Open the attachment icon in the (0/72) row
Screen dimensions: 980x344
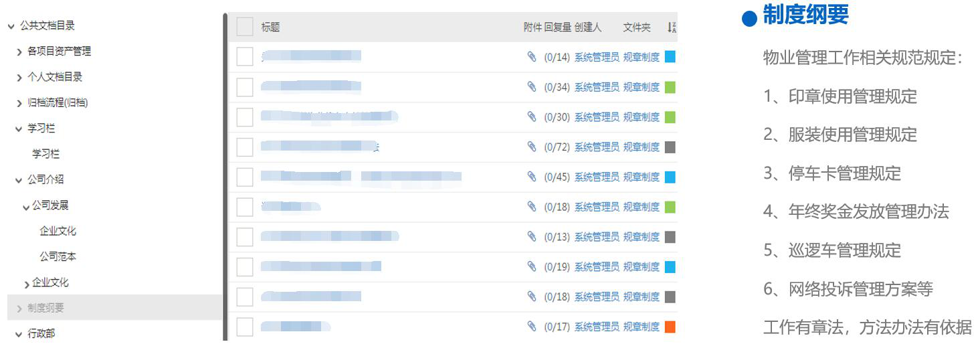coord(532,147)
